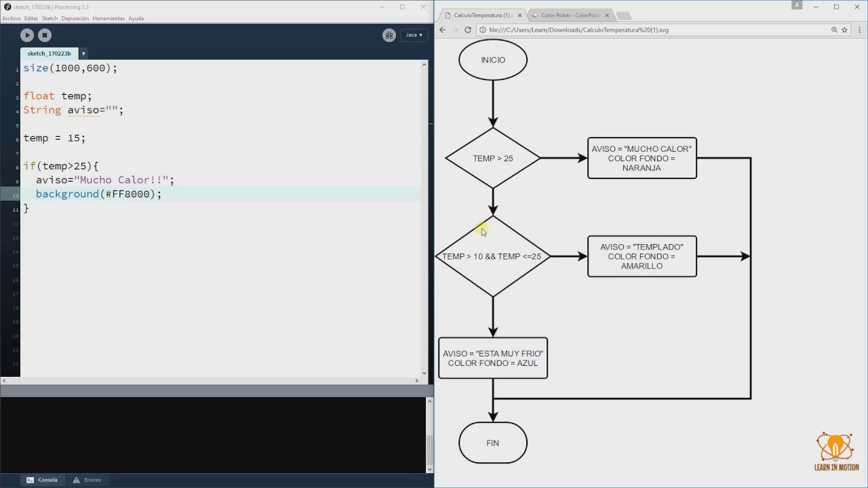This screenshot has height=488, width=868.
Task: Click the INICIO node in the flowchart
Action: pyautogui.click(x=493, y=60)
